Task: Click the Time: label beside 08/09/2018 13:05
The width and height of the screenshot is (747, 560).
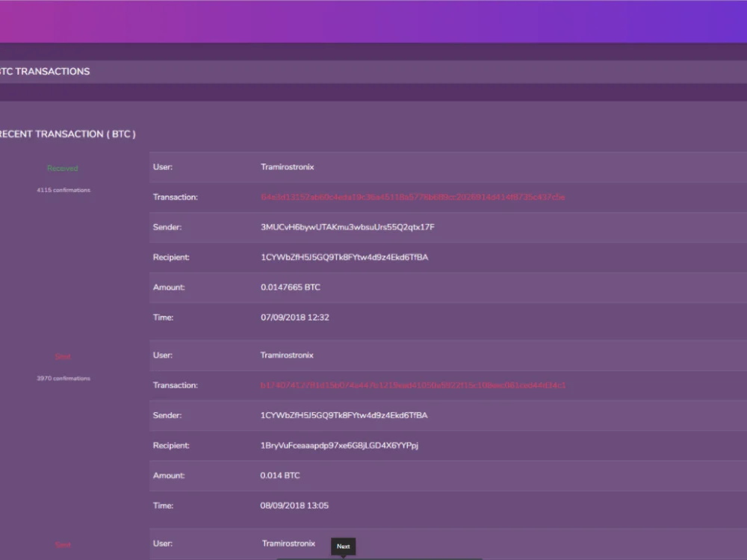Action: pyautogui.click(x=163, y=505)
